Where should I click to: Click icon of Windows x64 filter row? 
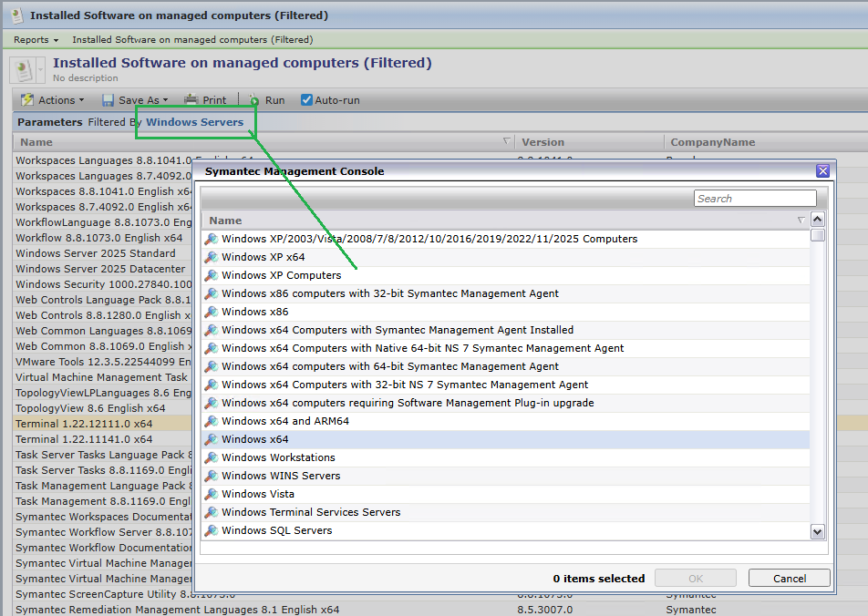tap(211, 439)
